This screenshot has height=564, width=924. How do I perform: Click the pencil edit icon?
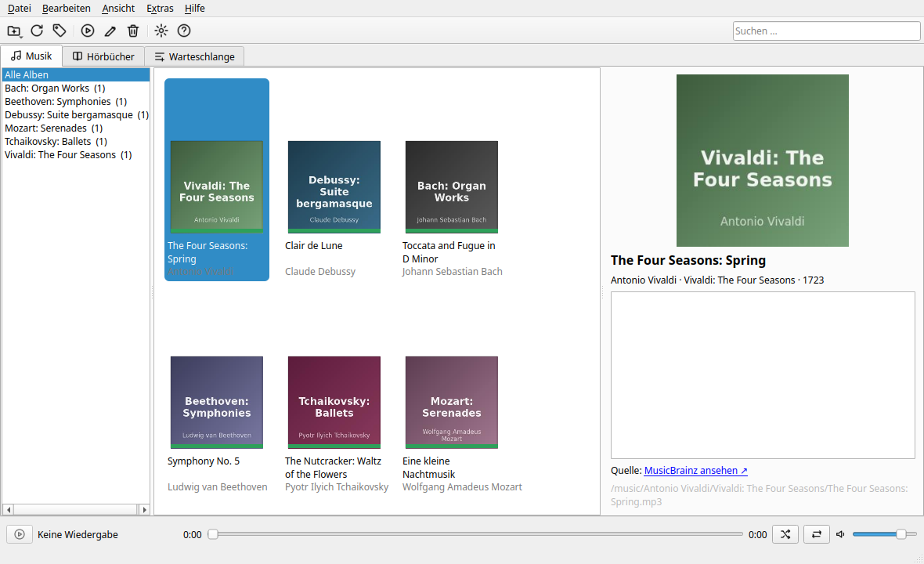tap(110, 31)
